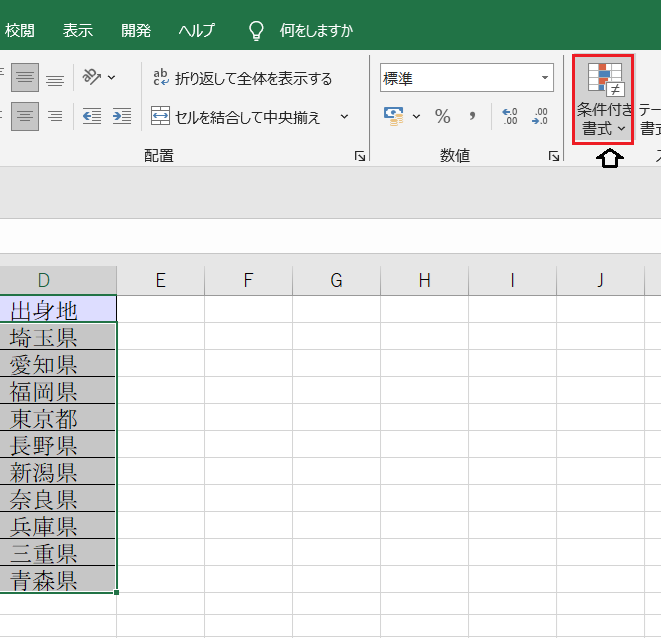Screen dimensions: 661x638
Task: Expand the merge cells dropdown arrow
Action: tap(344, 116)
